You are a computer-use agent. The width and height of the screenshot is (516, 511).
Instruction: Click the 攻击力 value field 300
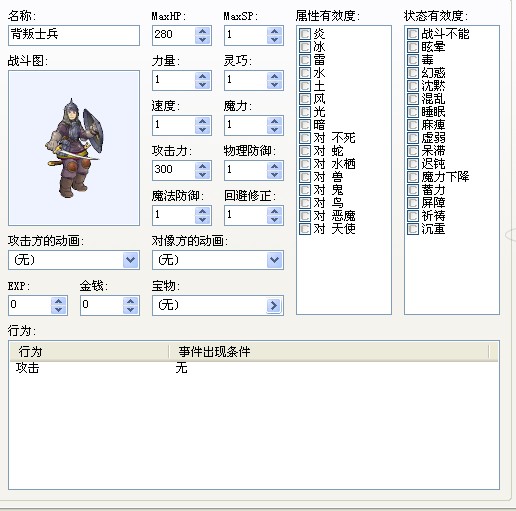click(x=174, y=170)
